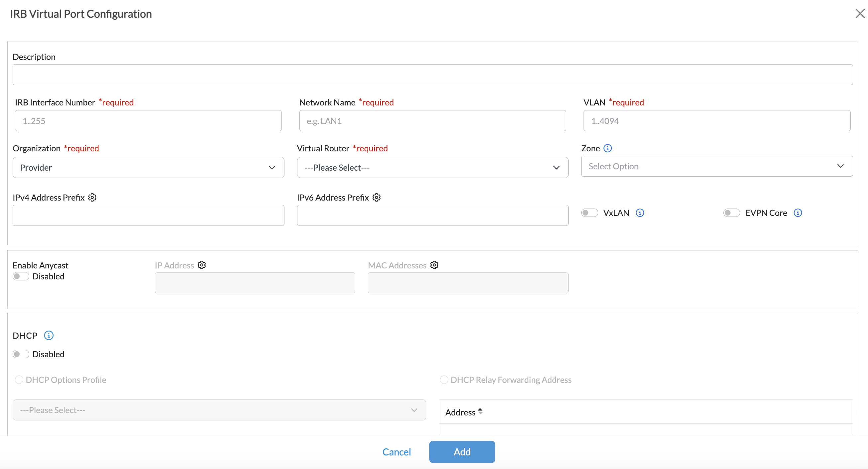
Task: Open IPv4 Address Prefix gear settings
Action: pos(92,198)
